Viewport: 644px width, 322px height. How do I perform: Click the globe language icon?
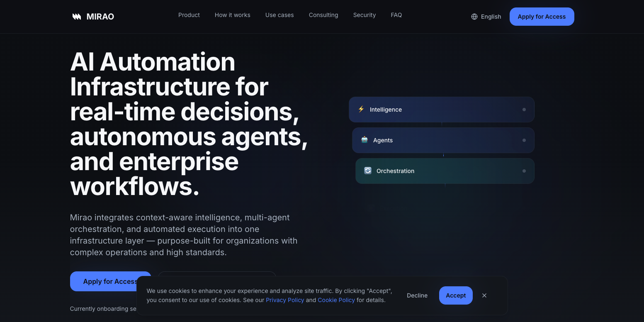[474, 17]
